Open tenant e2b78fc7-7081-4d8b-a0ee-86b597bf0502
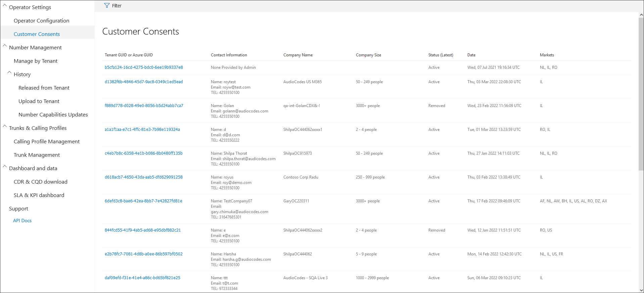644x293 pixels. (x=144, y=254)
